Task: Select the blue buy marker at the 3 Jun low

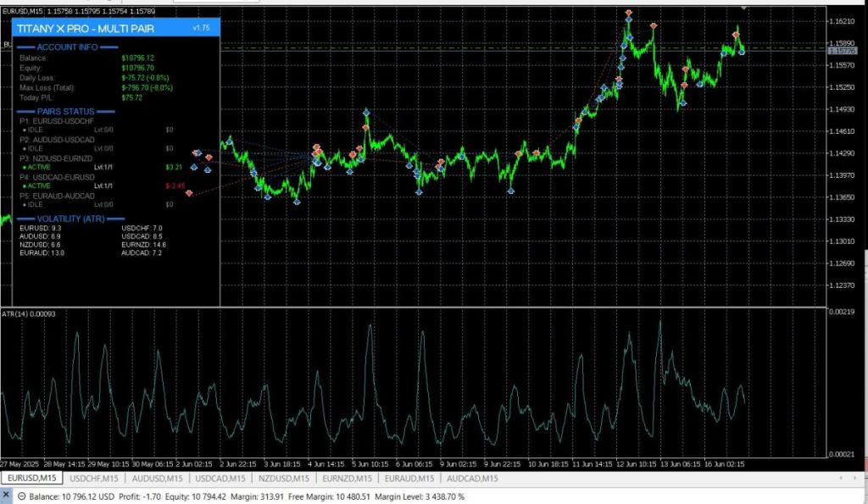Action: click(298, 202)
